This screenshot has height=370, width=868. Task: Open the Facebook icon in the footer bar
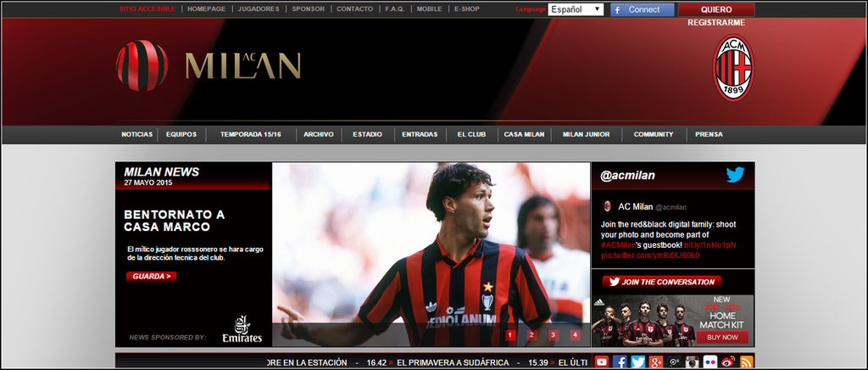[x=620, y=362]
